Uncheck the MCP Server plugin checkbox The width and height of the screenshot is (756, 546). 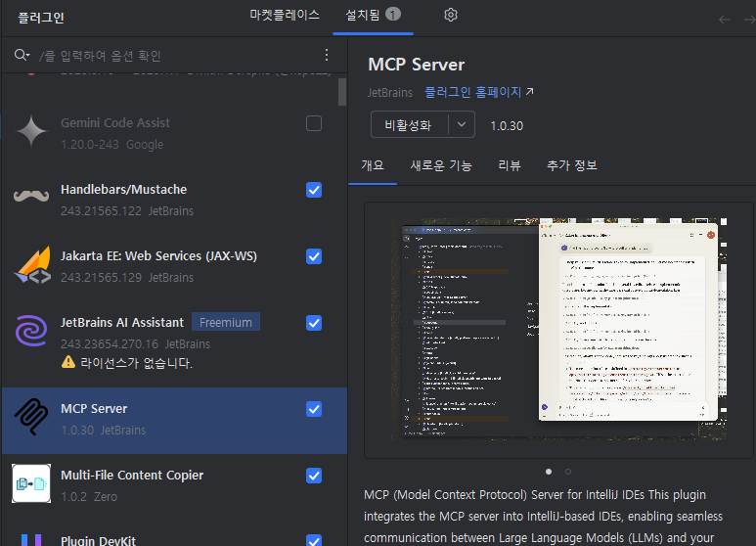coord(314,409)
